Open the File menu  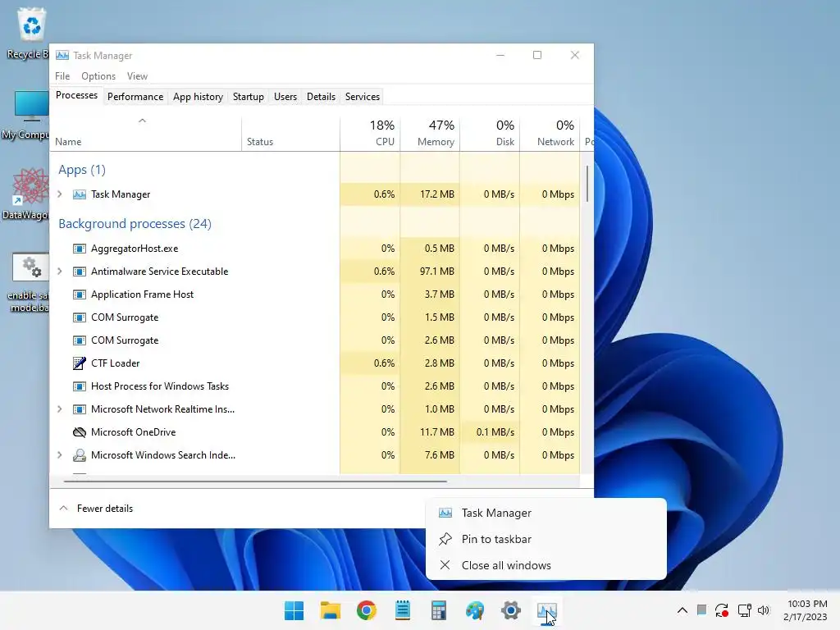pos(62,76)
